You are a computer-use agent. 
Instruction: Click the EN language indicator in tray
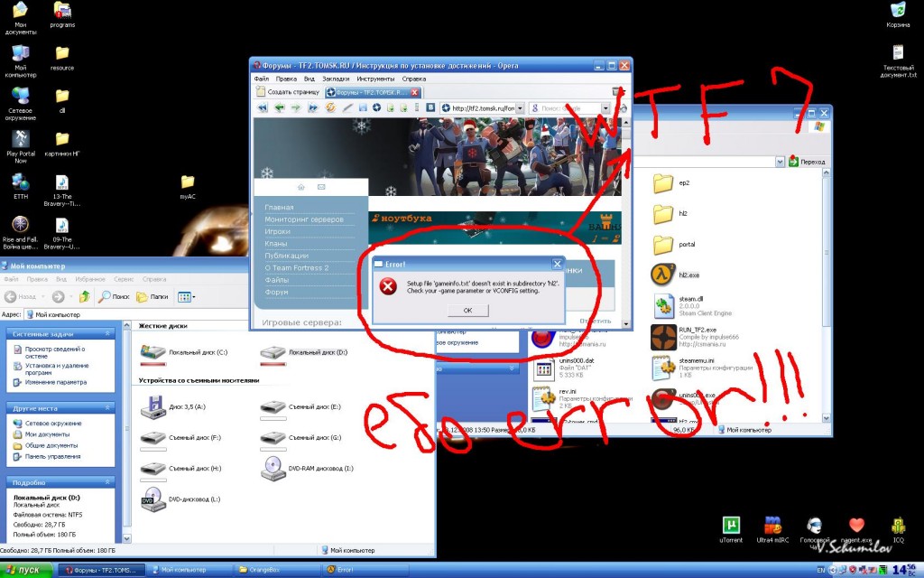(x=821, y=571)
